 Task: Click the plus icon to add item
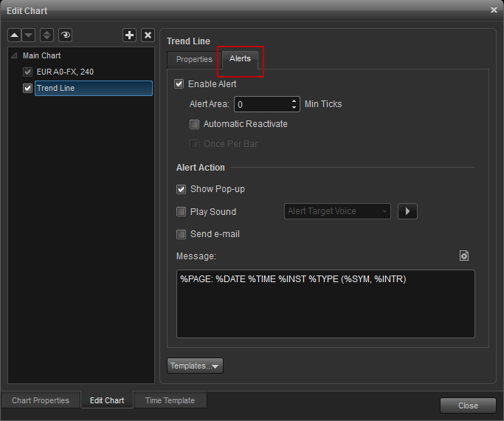pos(130,35)
